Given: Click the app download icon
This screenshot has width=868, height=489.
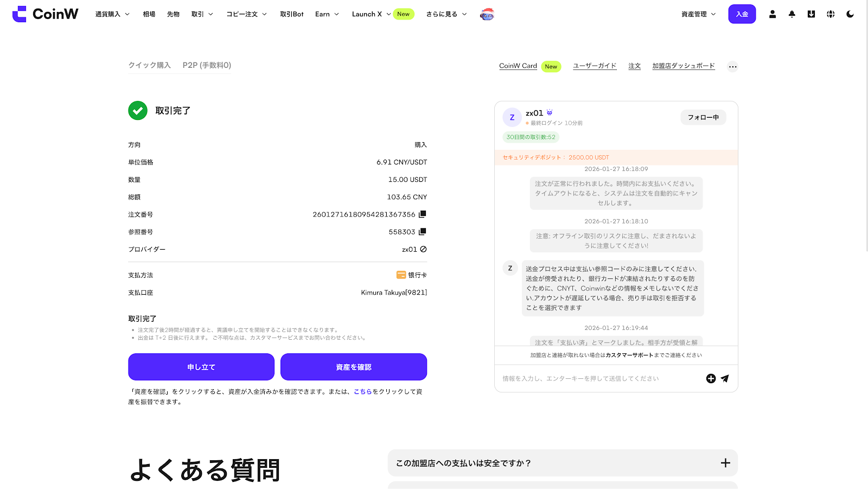Looking at the screenshot, I should [811, 14].
